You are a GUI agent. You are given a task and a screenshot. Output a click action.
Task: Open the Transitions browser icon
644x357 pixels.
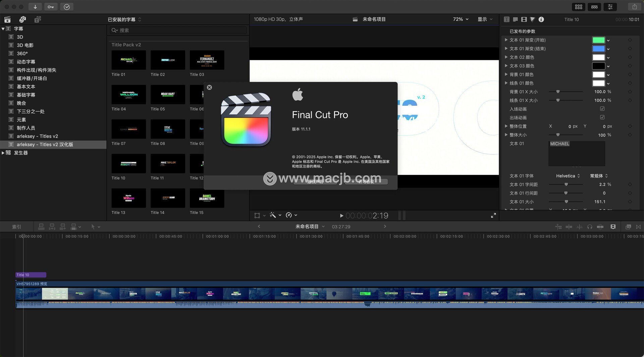coord(638,227)
